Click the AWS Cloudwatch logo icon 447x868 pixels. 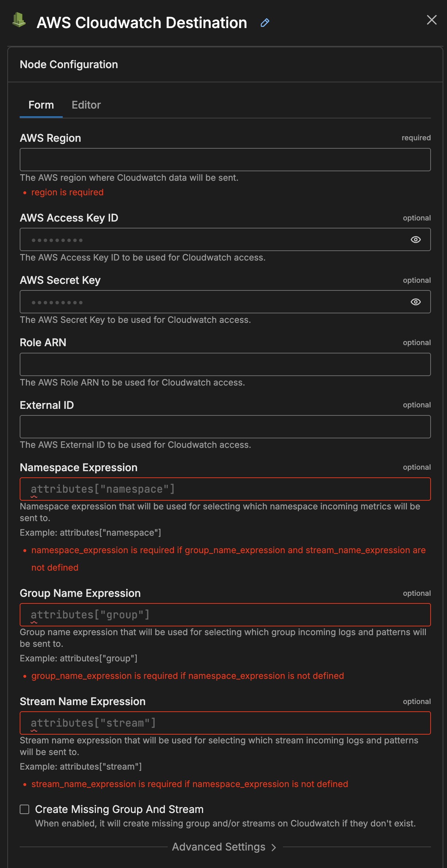[x=19, y=20]
